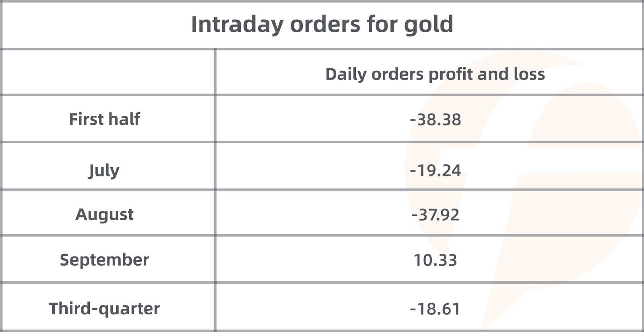The height and width of the screenshot is (332, 644).
Task: Click the 'Third-quarter' row label
Action: click(x=104, y=309)
